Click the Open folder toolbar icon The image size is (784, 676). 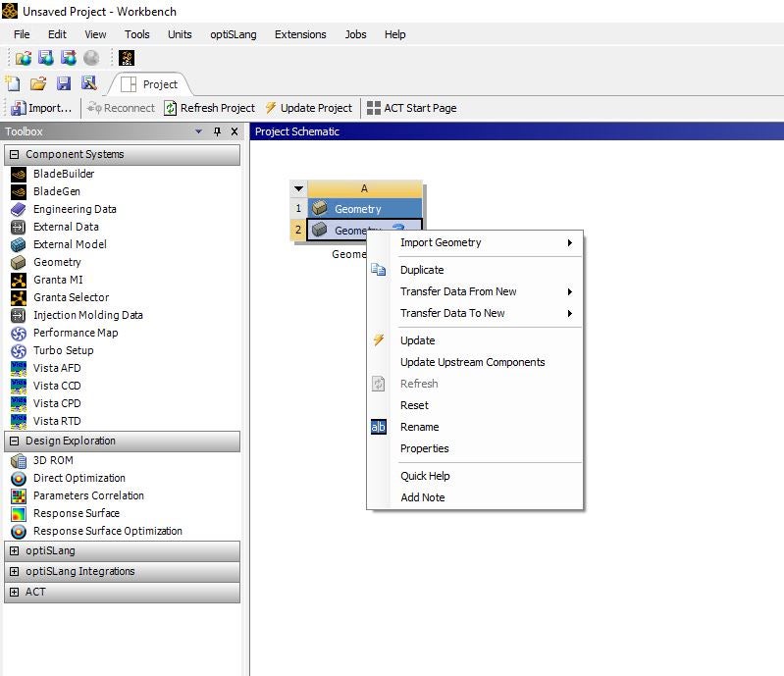click(38, 83)
